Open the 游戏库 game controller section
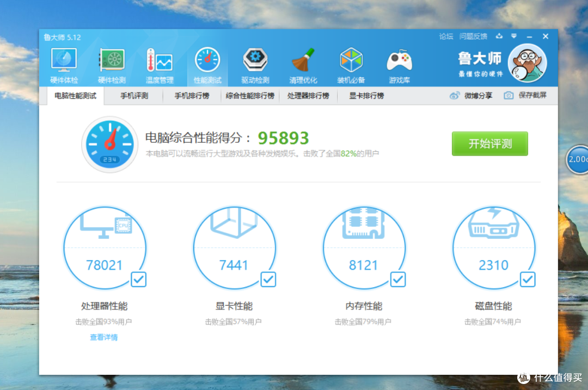The image size is (588, 390). [x=400, y=66]
